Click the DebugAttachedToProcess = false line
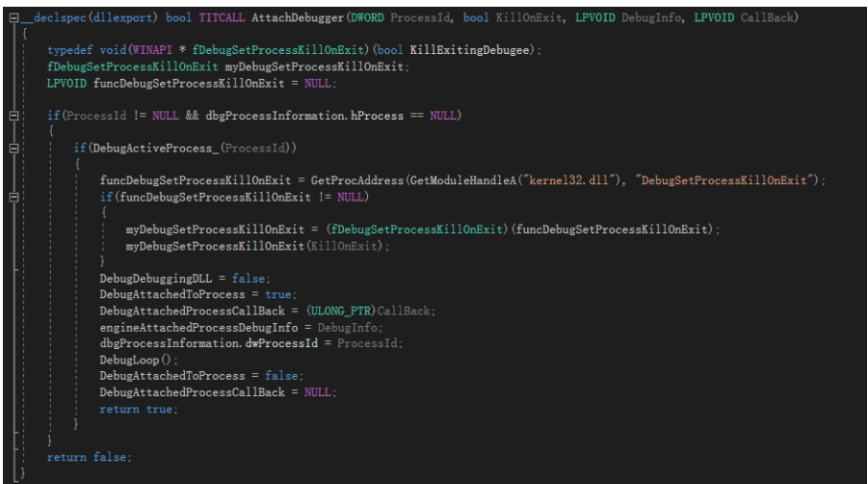 pos(201,376)
